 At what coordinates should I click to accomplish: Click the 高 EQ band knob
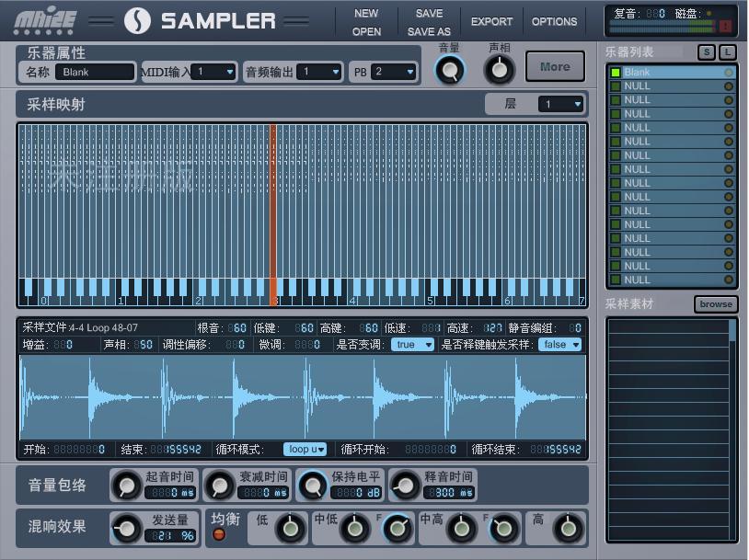tap(568, 529)
